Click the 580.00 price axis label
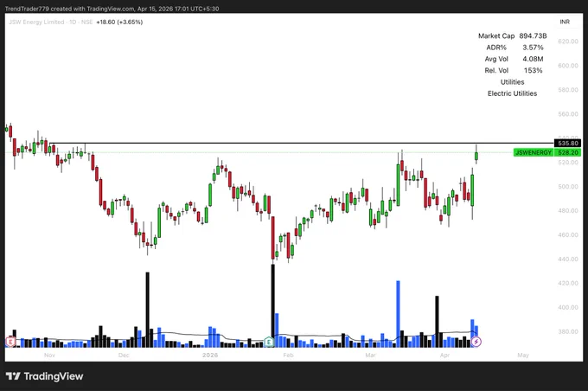The image size is (588, 391). [x=568, y=90]
